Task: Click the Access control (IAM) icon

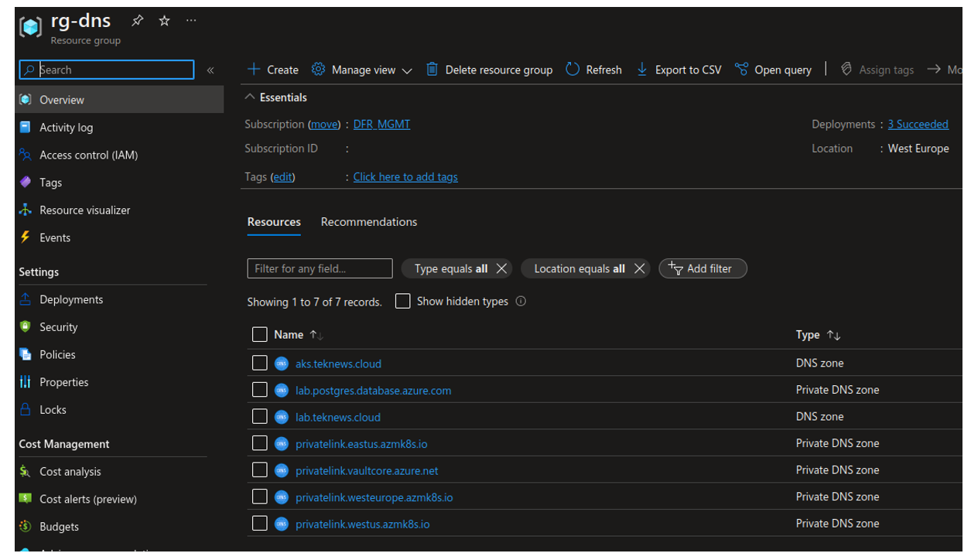Action: 26,155
